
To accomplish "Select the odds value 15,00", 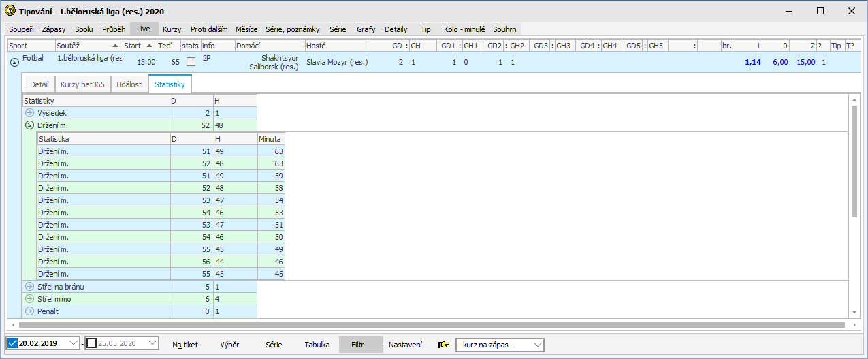I will (x=805, y=62).
